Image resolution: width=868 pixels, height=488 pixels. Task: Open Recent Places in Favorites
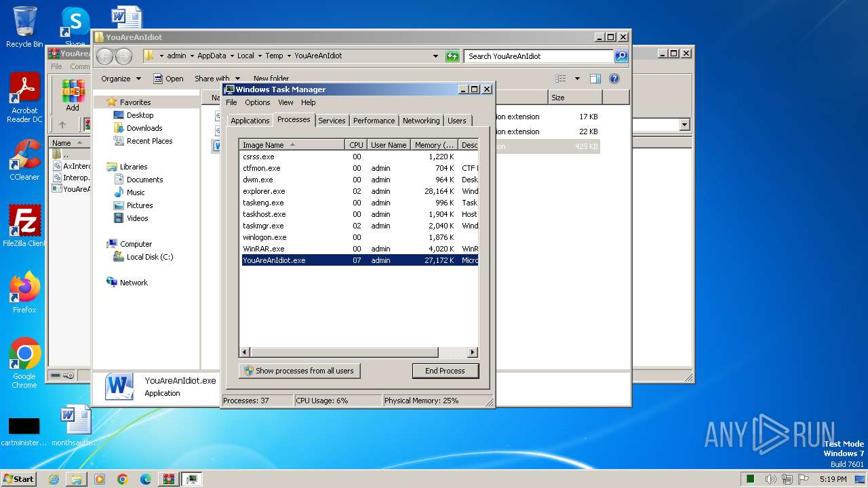[149, 141]
